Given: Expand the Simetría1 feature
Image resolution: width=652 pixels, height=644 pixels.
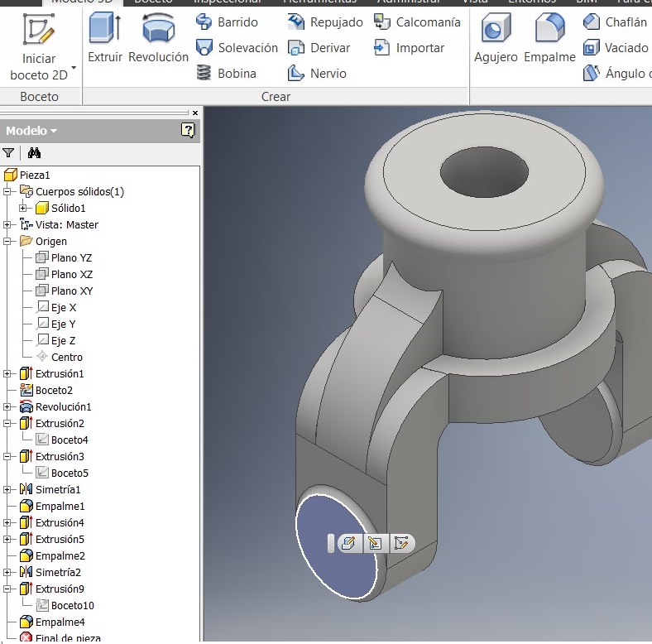Looking at the screenshot, I should [7, 490].
